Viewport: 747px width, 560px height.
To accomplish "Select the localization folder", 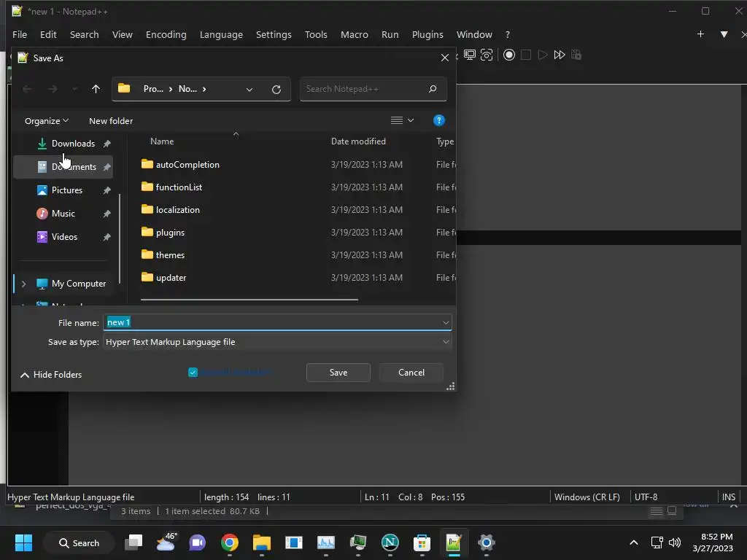I will [x=178, y=209].
